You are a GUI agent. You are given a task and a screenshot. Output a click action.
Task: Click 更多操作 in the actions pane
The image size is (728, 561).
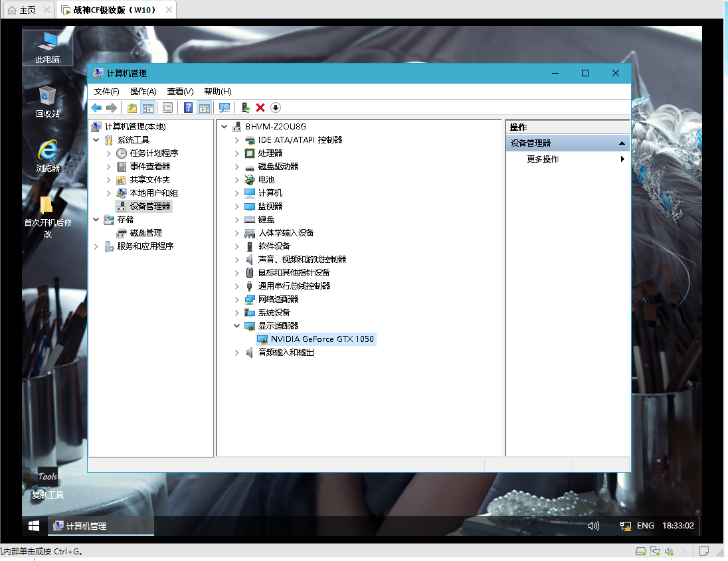coord(543,159)
